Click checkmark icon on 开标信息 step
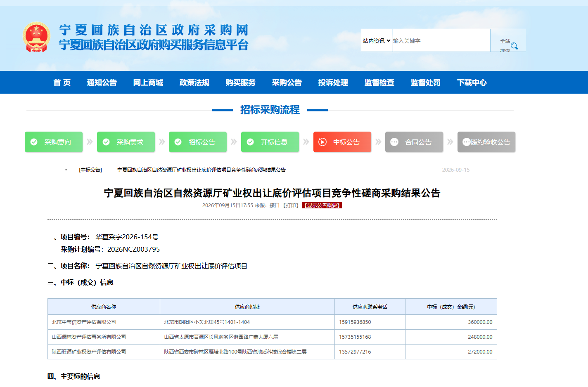 (x=250, y=142)
